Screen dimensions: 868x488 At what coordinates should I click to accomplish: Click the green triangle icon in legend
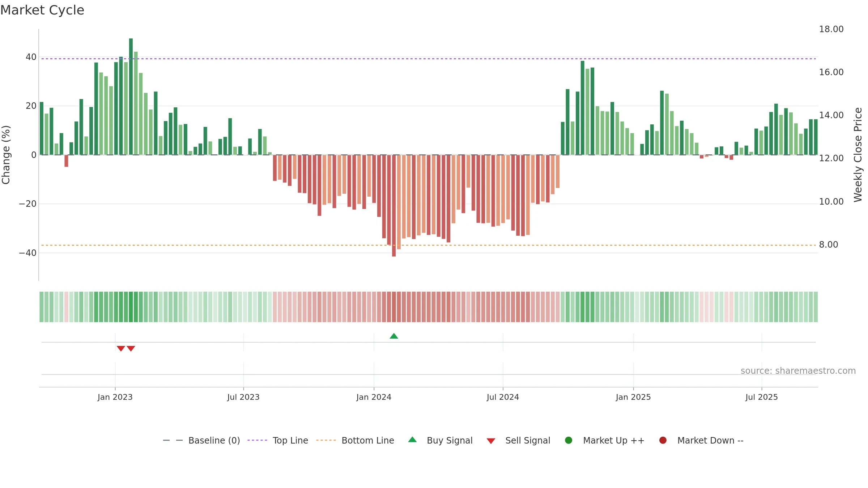412,440
